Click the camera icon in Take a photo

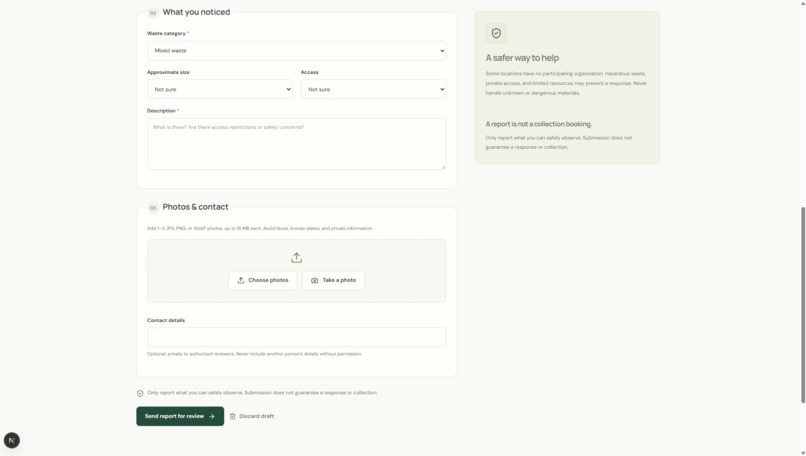click(x=315, y=281)
